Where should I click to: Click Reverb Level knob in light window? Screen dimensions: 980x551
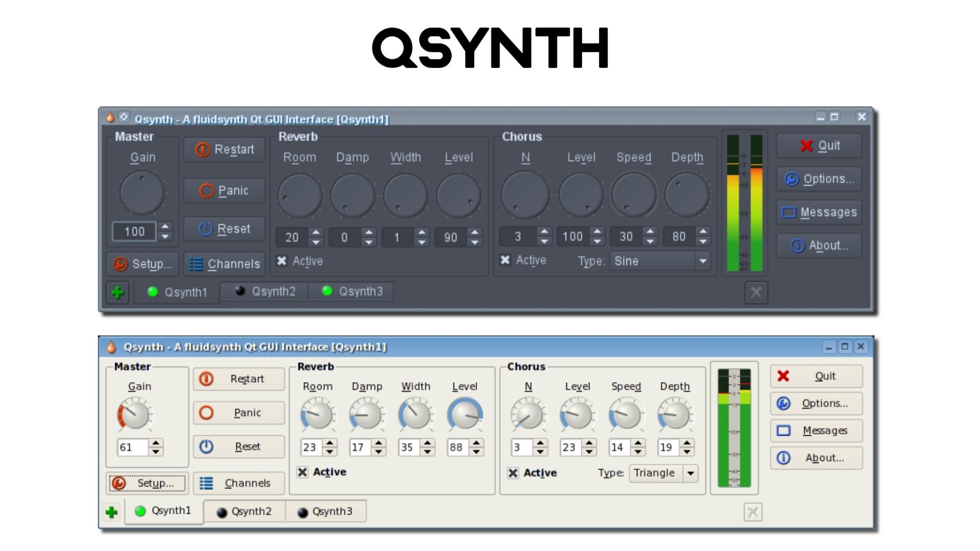465,415
